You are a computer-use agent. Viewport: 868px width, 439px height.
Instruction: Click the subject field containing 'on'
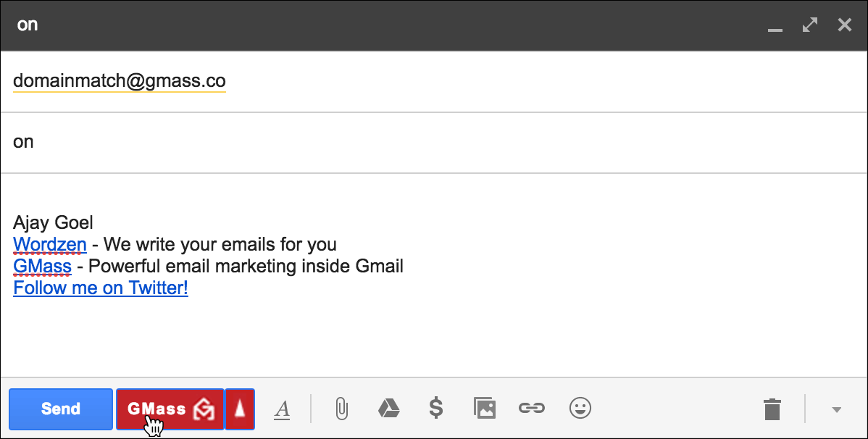(434, 142)
